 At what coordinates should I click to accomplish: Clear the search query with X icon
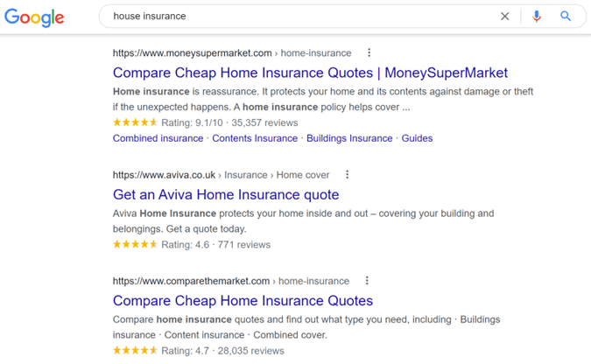point(504,17)
